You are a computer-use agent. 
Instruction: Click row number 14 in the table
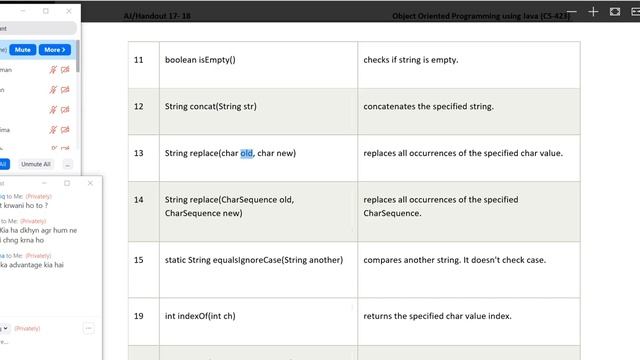tap(139, 200)
